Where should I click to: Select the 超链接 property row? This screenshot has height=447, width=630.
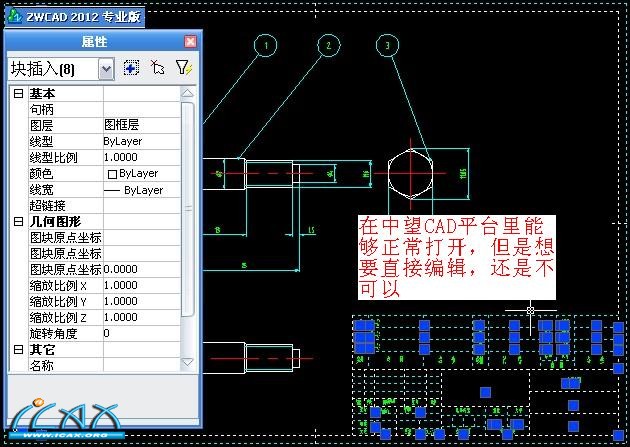pyautogui.click(x=104, y=205)
